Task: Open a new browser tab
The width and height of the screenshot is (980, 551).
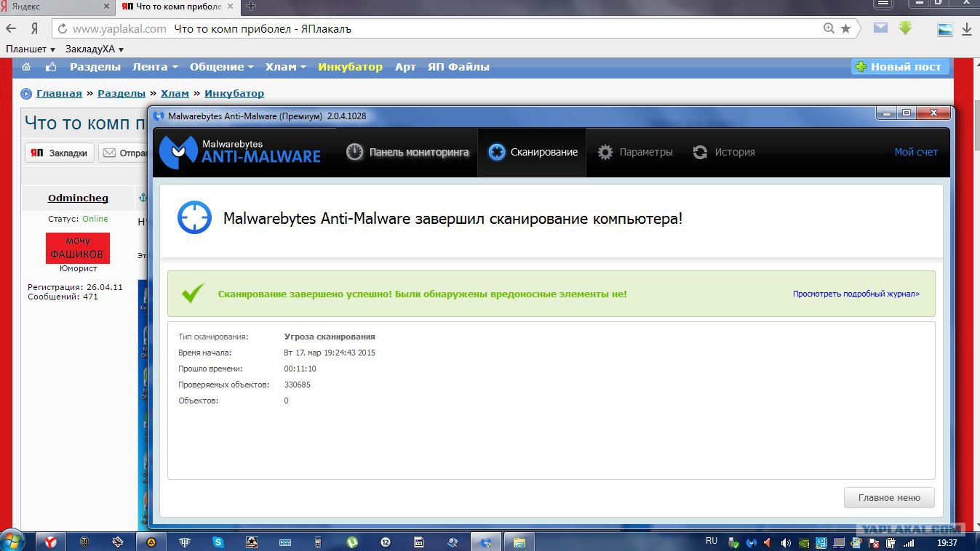Action: coord(251,6)
